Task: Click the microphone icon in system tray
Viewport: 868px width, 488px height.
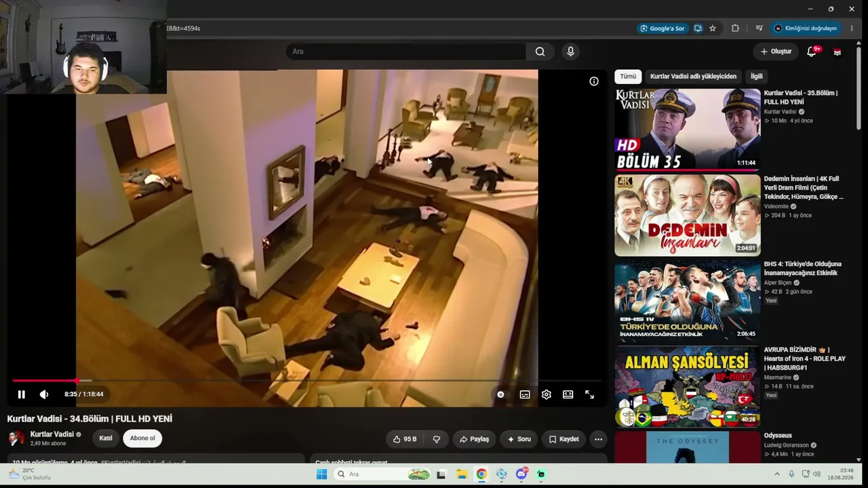Action: [791, 474]
